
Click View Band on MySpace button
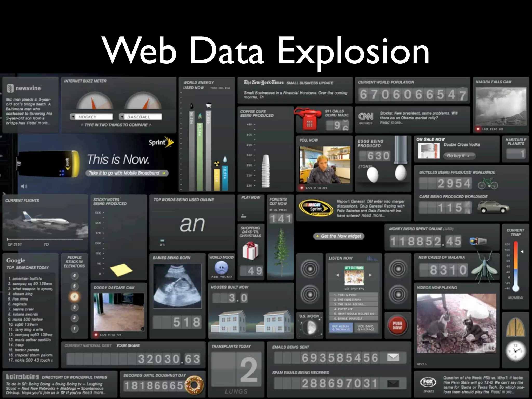tap(366, 328)
